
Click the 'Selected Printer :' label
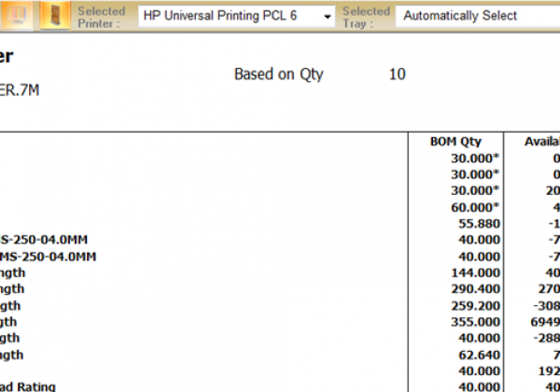(x=101, y=17)
